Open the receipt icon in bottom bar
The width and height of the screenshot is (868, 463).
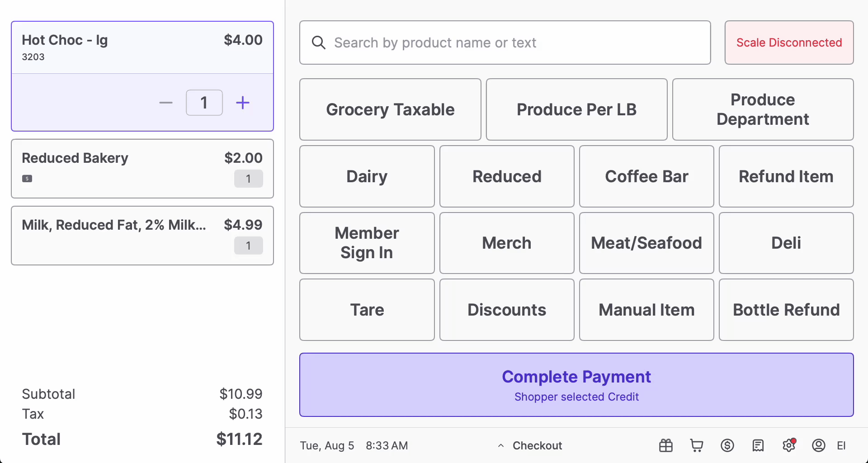(x=758, y=446)
